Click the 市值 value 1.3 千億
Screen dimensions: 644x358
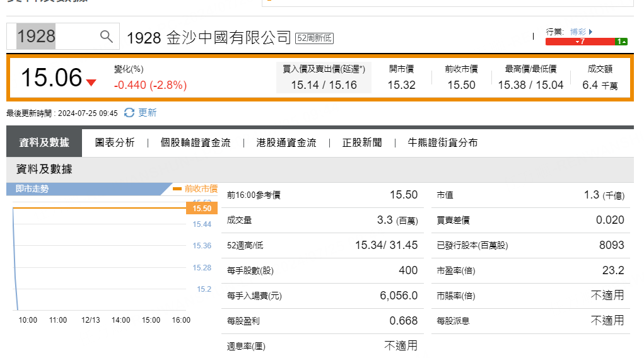[x=604, y=195]
